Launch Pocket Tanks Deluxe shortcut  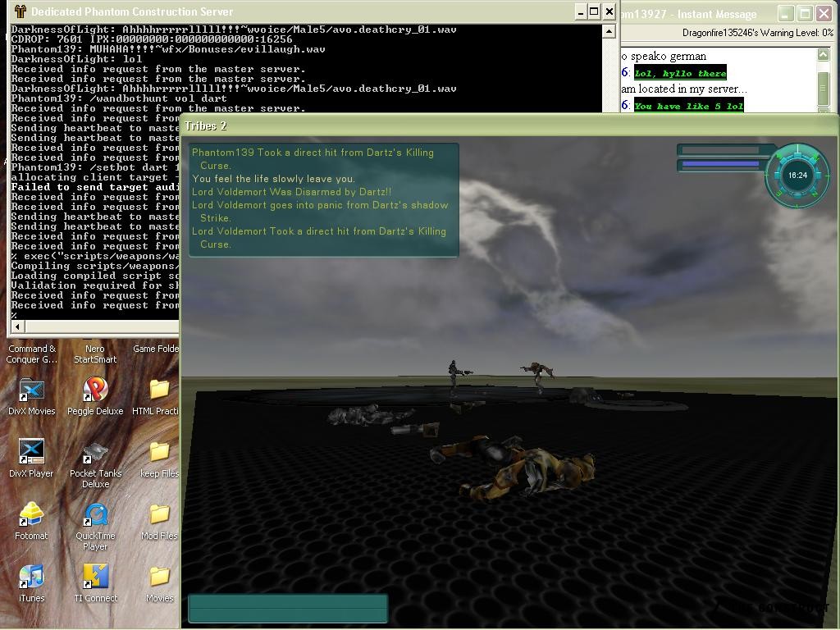(x=95, y=464)
